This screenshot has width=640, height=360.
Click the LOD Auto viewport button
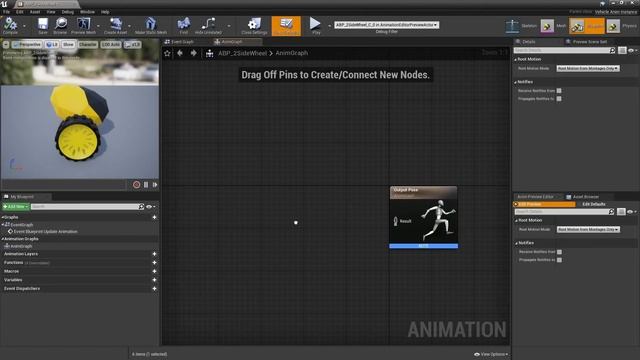(x=111, y=44)
